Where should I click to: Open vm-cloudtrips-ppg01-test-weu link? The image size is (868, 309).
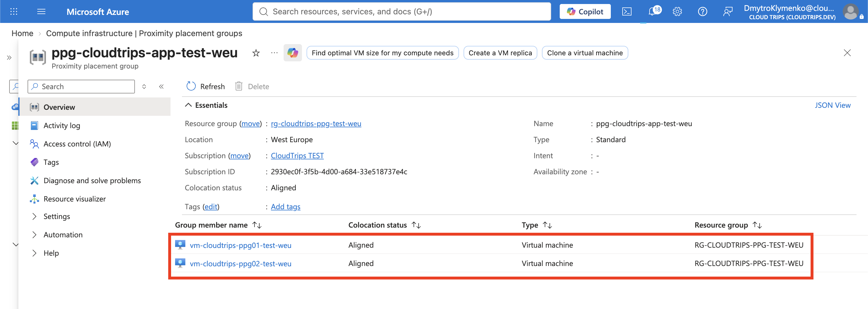[x=240, y=245]
